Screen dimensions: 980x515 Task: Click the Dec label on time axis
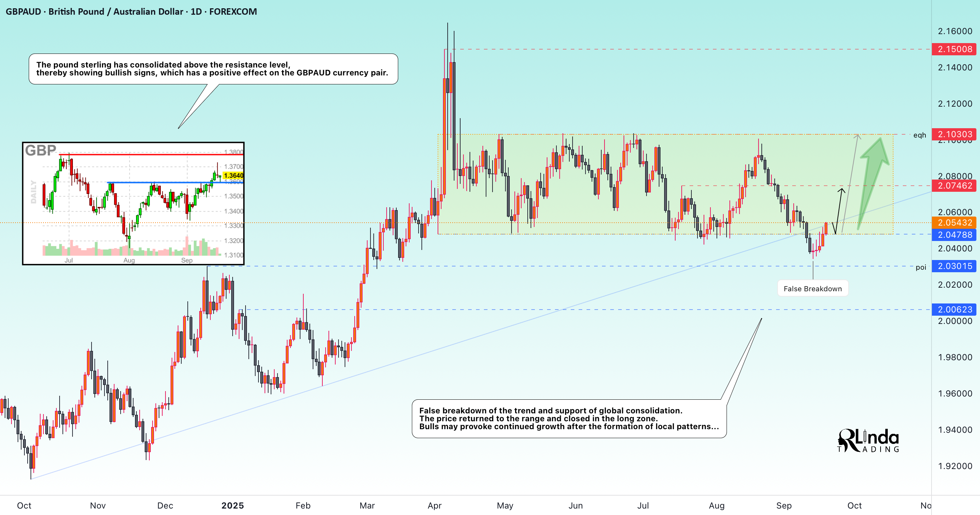[165, 506]
